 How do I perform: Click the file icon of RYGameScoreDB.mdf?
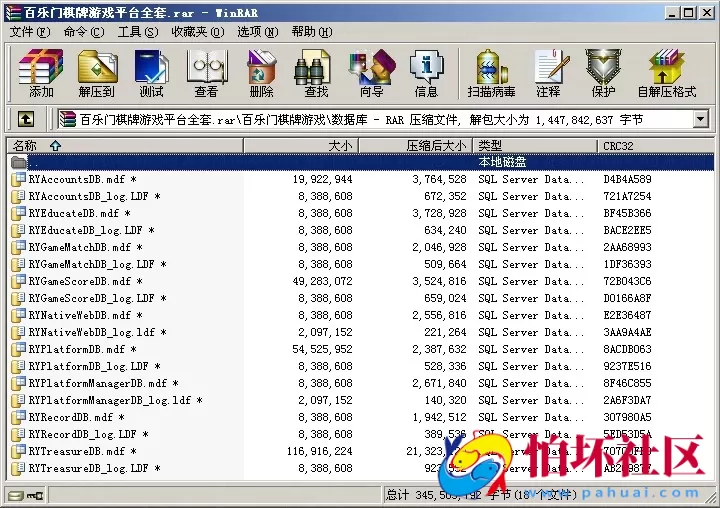click(18, 281)
